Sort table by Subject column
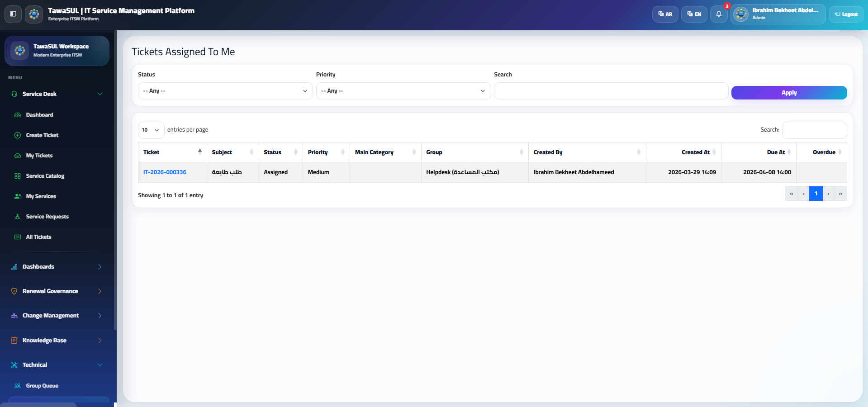The image size is (868, 407). click(x=232, y=152)
